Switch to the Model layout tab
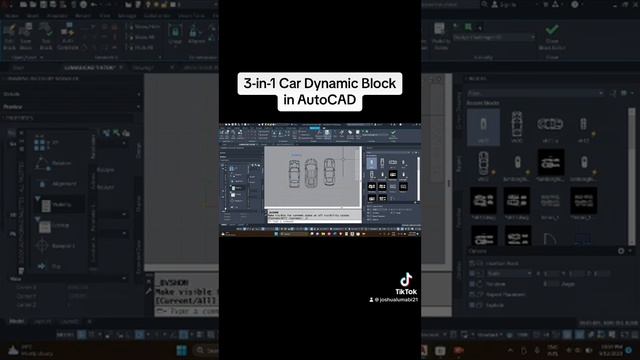 [x=17, y=321]
